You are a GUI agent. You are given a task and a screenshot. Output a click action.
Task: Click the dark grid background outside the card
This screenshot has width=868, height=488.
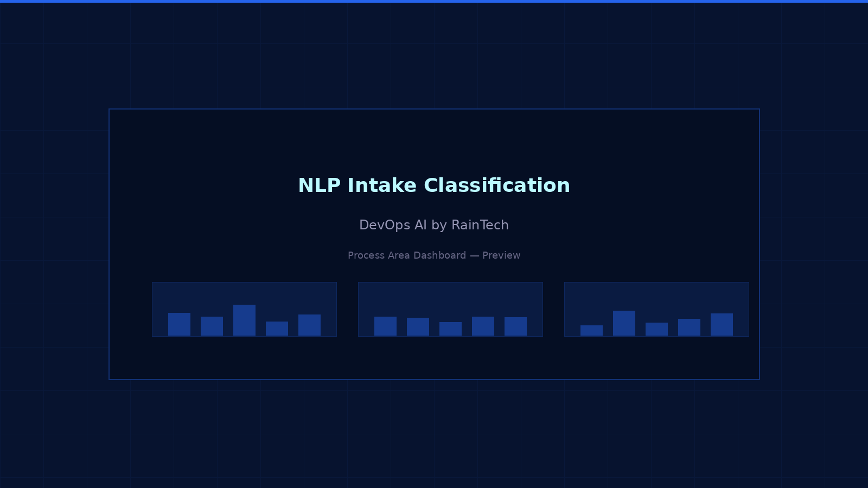(54, 434)
